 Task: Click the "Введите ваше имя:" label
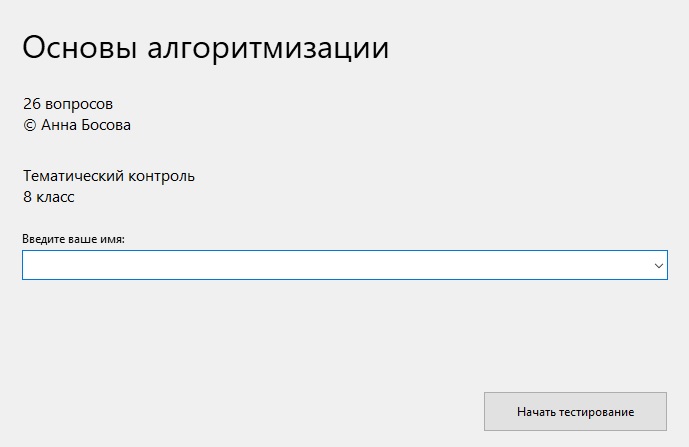[73, 239]
